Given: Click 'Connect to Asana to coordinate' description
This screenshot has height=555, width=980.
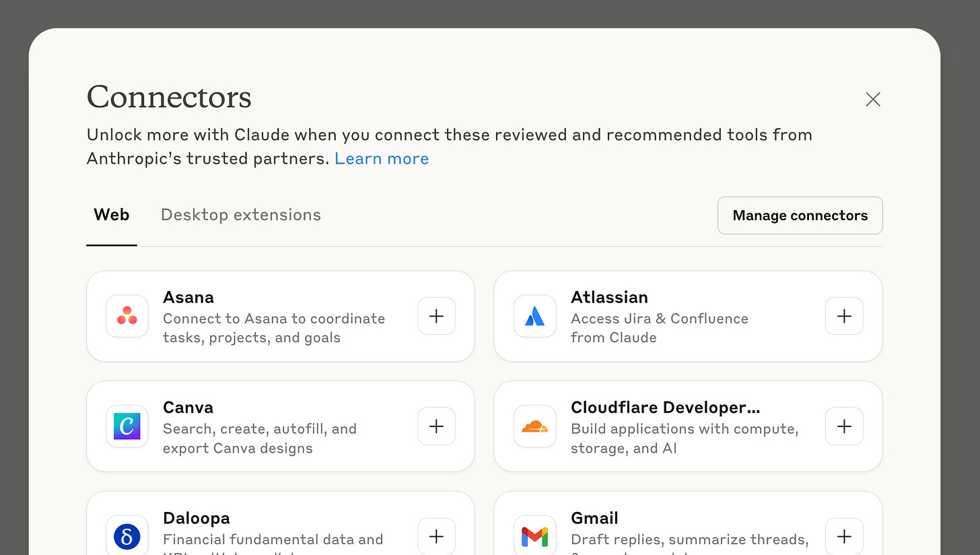Looking at the screenshot, I should [x=274, y=328].
